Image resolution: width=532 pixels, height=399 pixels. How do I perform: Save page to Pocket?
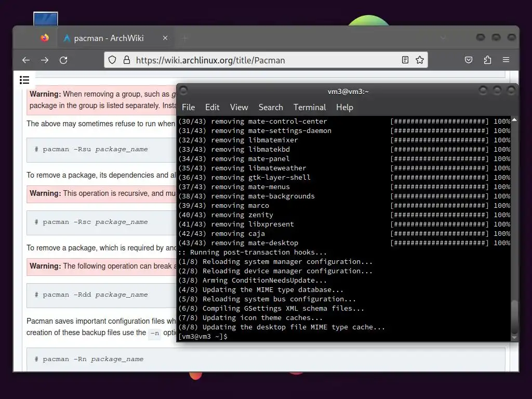(469, 60)
